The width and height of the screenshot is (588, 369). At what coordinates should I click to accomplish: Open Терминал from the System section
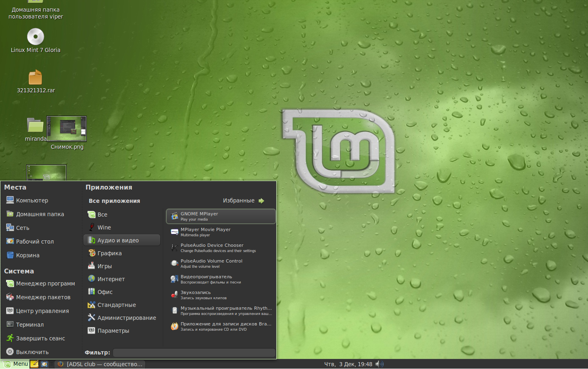pos(30,325)
